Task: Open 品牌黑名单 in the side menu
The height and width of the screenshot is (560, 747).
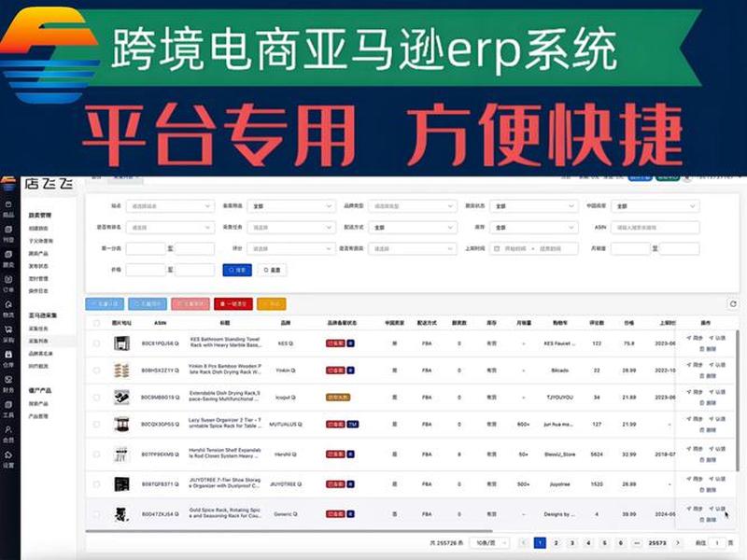Action: (40, 354)
